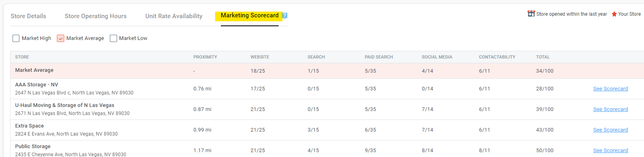Screen dimensions: 644x157
Task: Click the SOCIAL MEDIA column header
Action: (437, 57)
